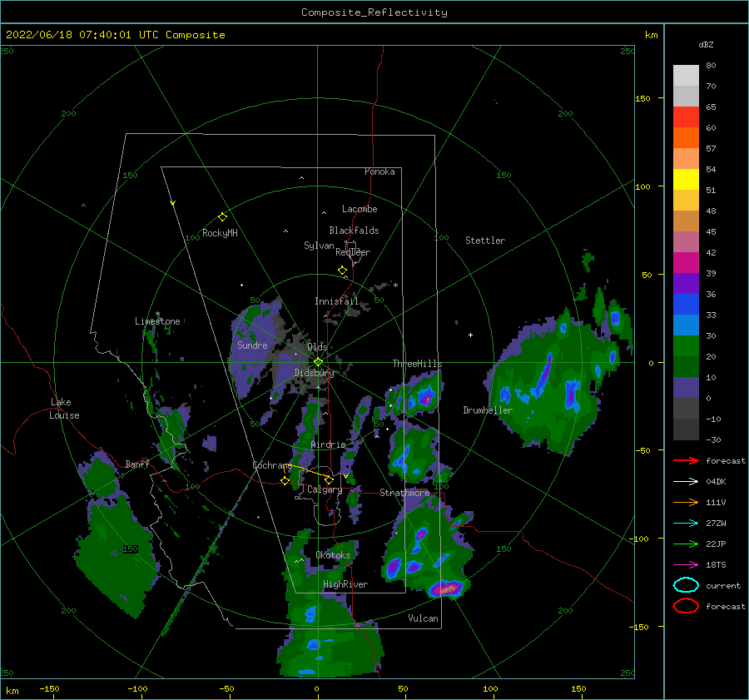Screen dimensions: 749x700
Task: Click the Sylvan label
Action: point(319,246)
